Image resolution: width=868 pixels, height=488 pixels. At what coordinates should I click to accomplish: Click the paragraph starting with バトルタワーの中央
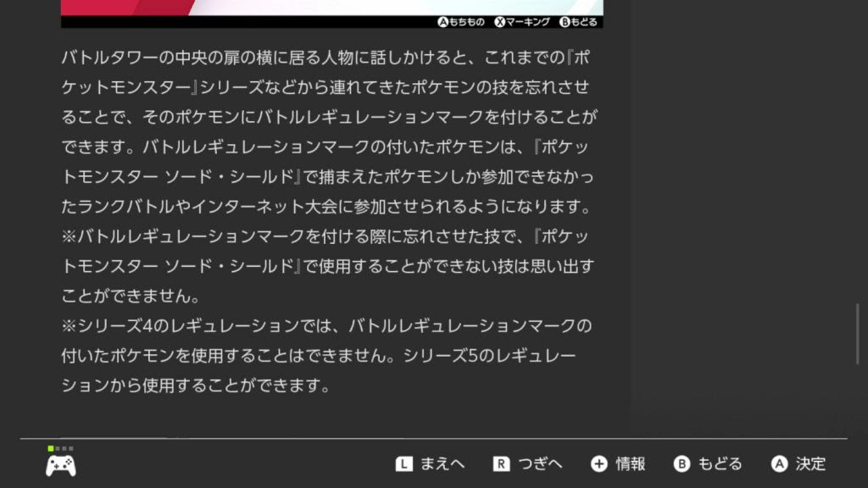click(x=330, y=131)
